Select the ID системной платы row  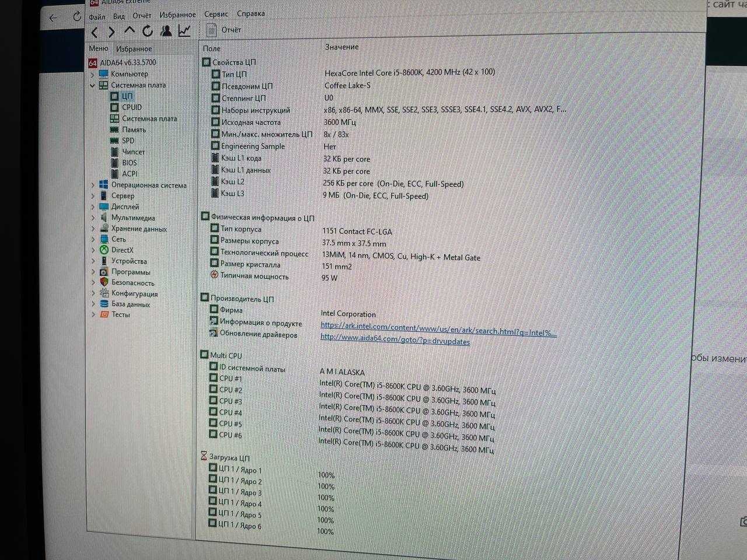[287, 370]
